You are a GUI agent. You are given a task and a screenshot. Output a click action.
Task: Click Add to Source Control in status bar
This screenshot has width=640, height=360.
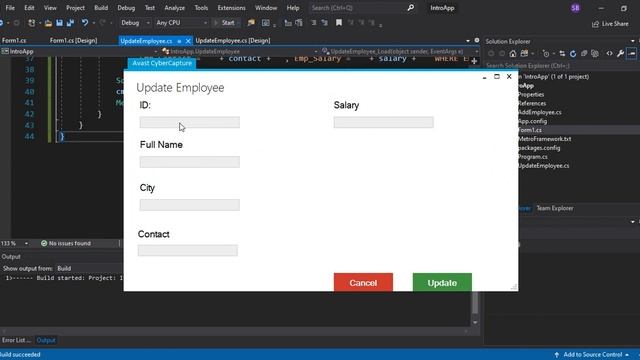point(592,355)
